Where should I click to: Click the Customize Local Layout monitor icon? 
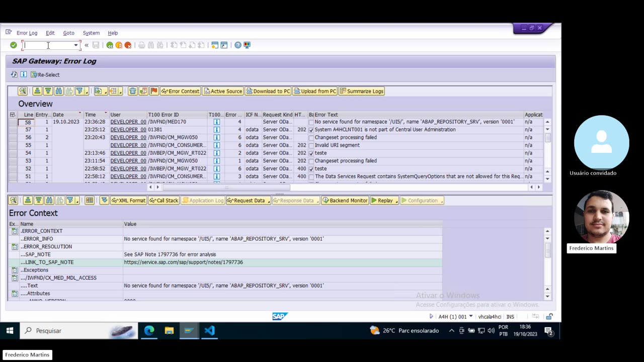[x=247, y=45]
